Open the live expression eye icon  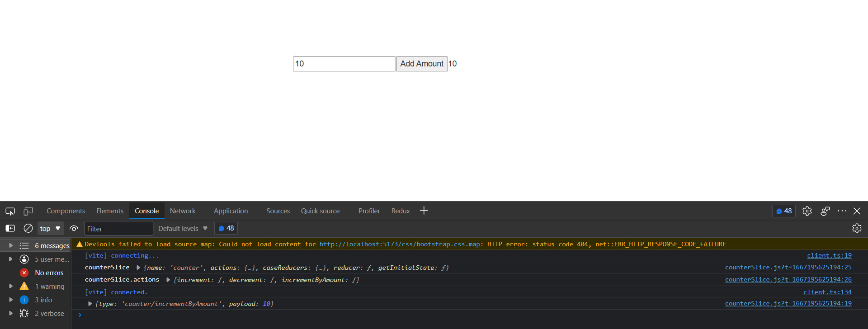click(x=74, y=228)
